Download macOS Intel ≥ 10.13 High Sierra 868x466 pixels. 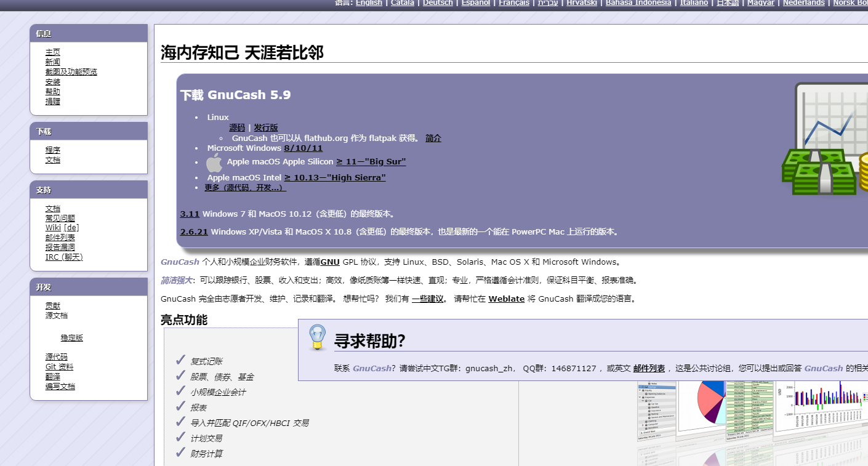click(x=335, y=178)
